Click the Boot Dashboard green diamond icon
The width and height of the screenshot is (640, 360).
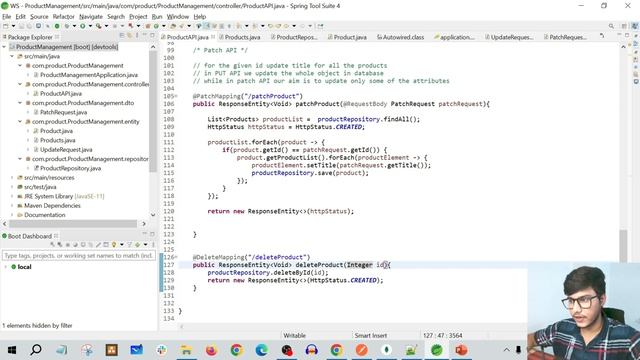coord(138,244)
